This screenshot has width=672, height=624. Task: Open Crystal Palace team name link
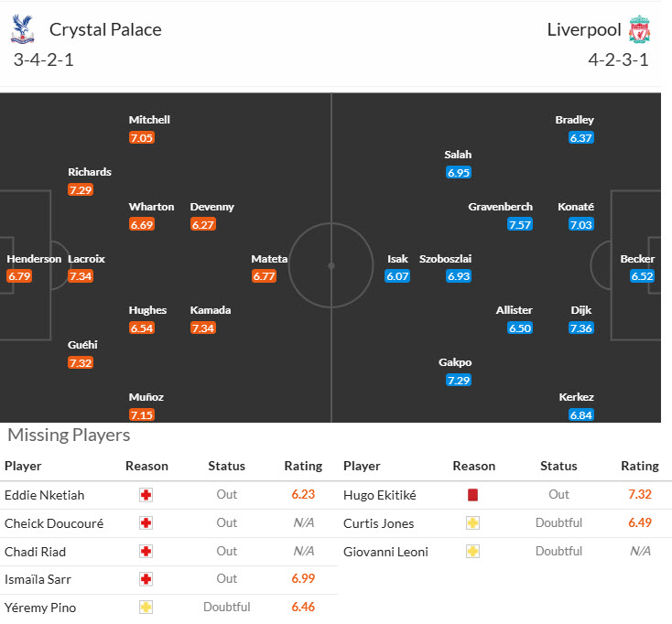pos(105,30)
